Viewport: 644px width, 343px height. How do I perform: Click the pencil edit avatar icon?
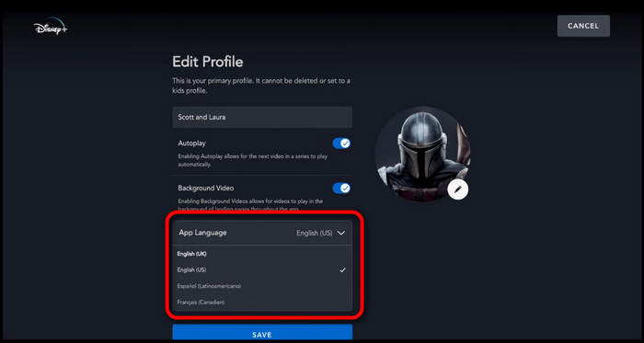(458, 189)
